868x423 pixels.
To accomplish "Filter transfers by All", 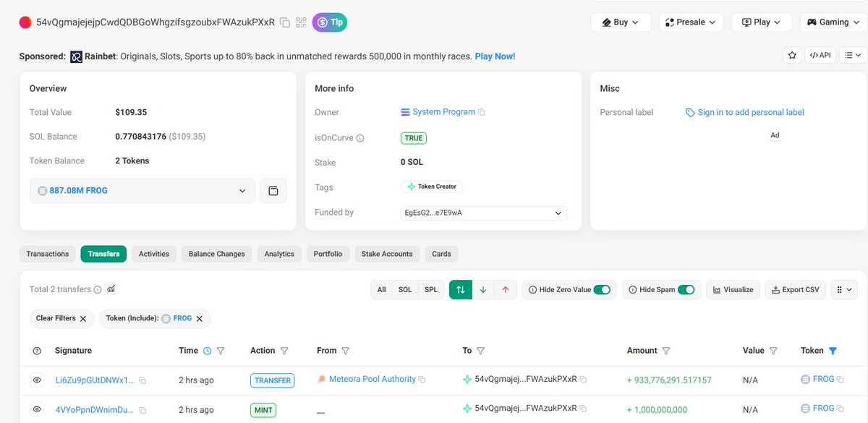I will point(381,290).
